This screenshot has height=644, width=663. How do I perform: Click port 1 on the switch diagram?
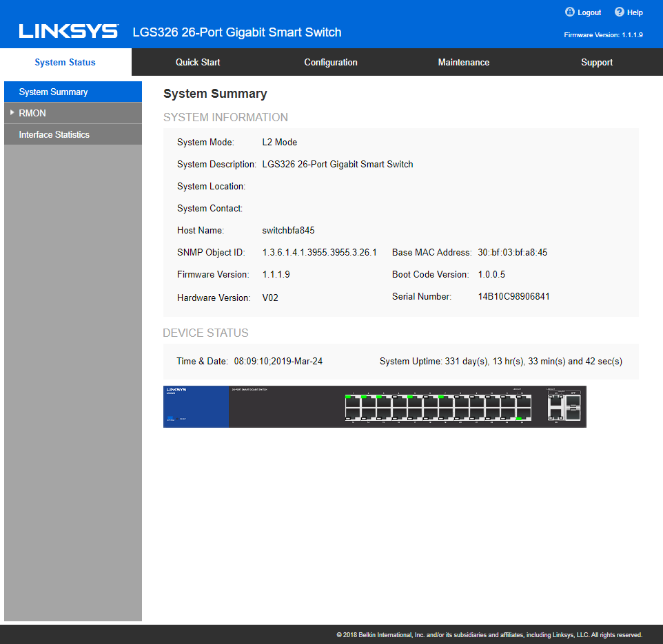353,402
